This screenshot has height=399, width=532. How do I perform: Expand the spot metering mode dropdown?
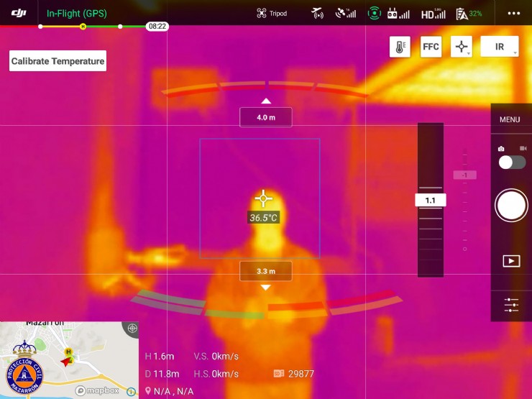(461, 47)
